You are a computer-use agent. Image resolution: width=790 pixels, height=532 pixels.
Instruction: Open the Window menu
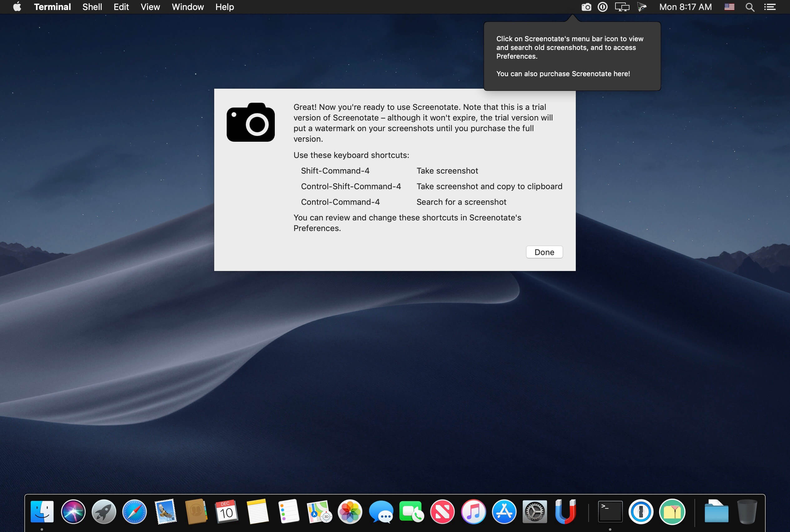(187, 7)
